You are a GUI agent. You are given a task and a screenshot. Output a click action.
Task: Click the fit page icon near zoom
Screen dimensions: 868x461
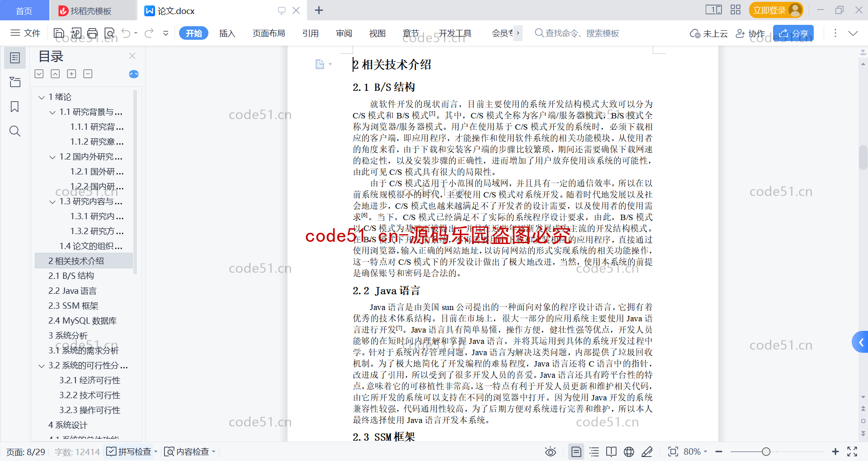(673, 452)
